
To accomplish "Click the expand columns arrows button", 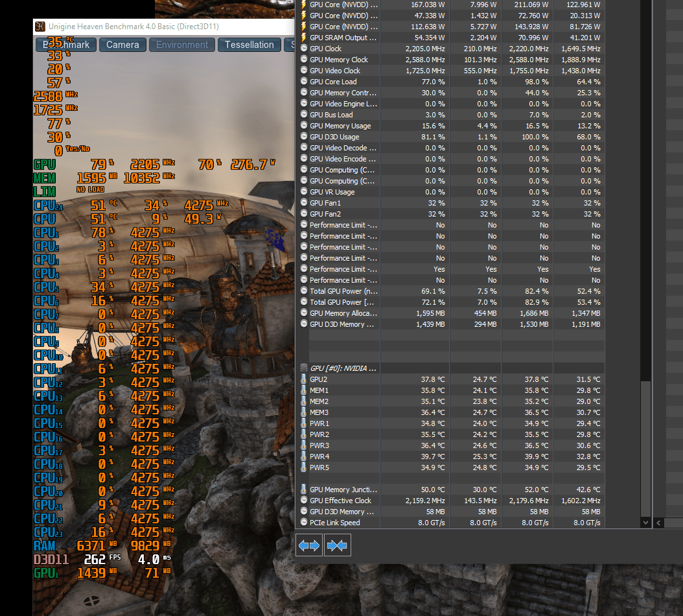I will (309, 545).
